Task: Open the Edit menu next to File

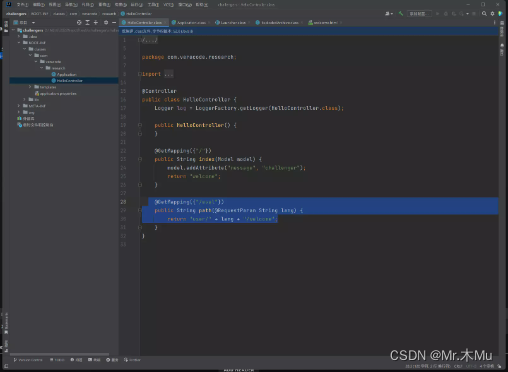Action: pos(39,5)
